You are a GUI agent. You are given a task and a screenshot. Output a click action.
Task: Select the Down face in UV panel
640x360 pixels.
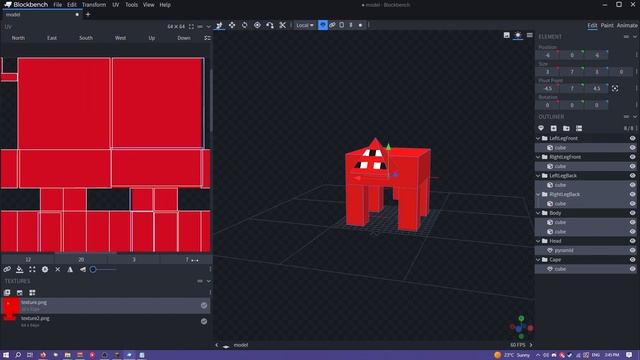[x=184, y=38]
